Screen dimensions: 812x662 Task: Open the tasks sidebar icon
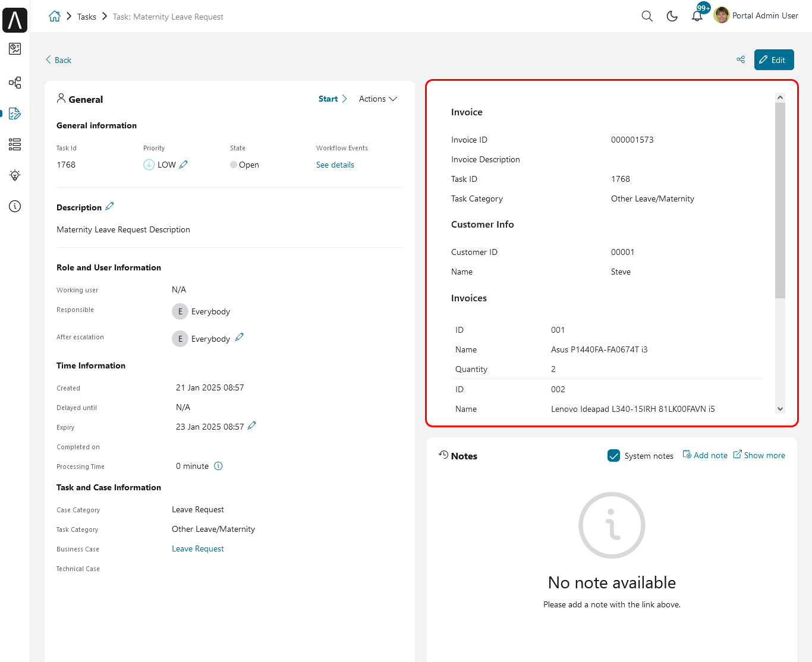coord(15,114)
